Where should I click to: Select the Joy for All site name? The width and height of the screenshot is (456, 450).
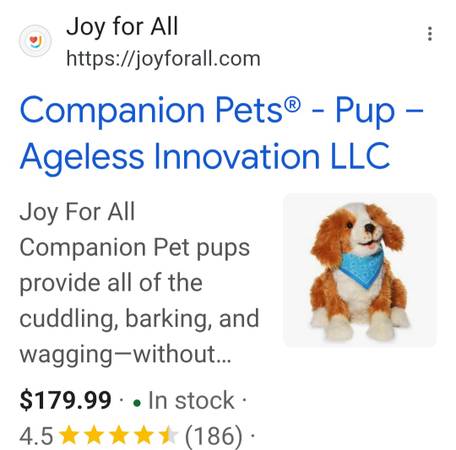122,26
